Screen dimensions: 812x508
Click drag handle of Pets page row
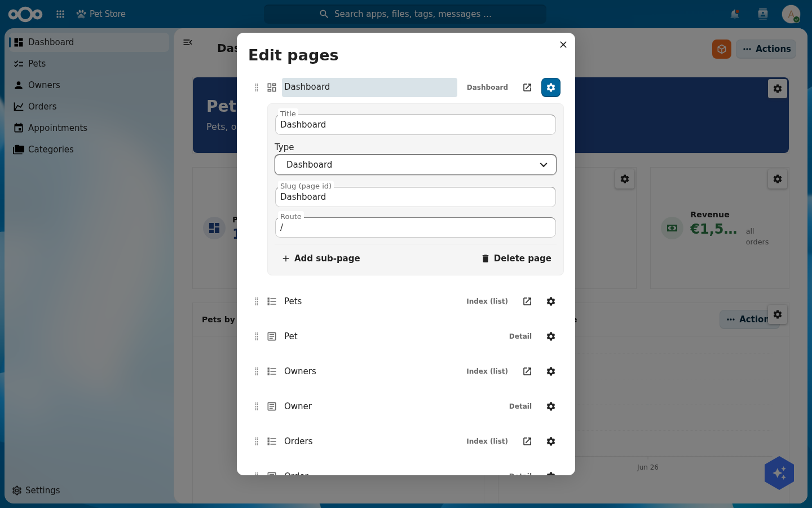point(257,301)
